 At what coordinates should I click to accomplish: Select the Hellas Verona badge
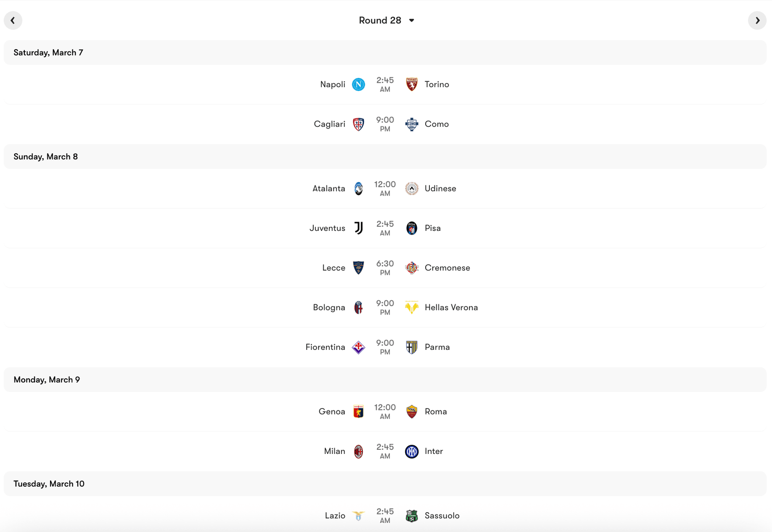[412, 308]
